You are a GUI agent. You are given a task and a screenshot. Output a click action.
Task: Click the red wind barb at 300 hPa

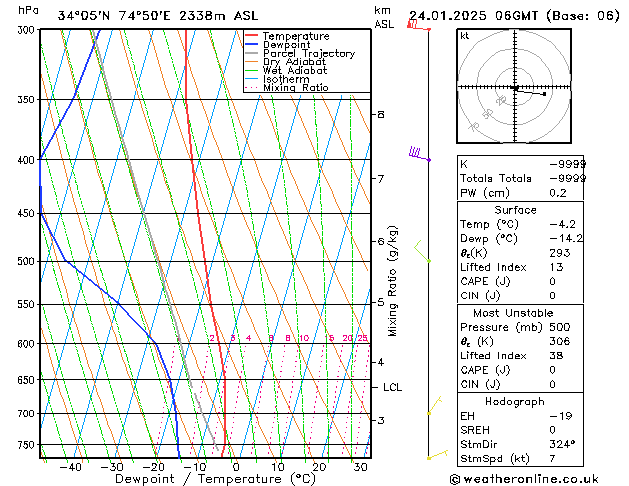(418, 25)
